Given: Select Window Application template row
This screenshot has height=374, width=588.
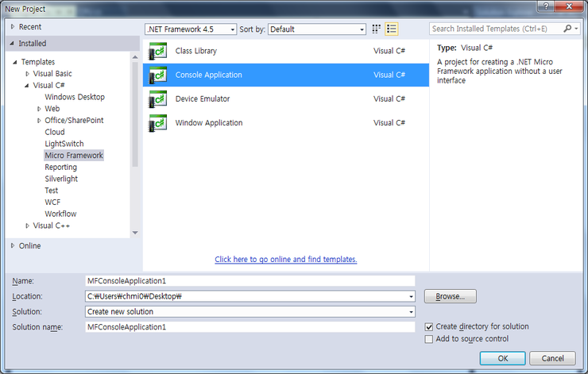Looking at the screenshot, I should 286,123.
